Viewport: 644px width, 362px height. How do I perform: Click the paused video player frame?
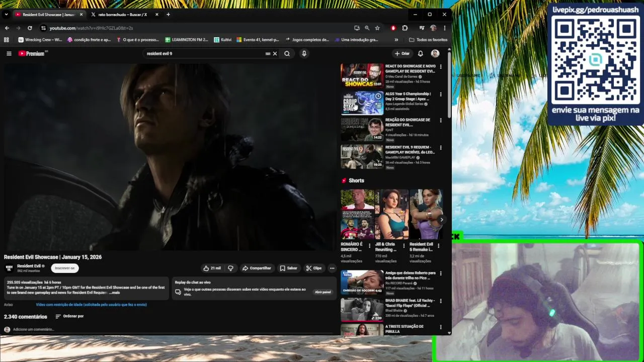[169, 156]
